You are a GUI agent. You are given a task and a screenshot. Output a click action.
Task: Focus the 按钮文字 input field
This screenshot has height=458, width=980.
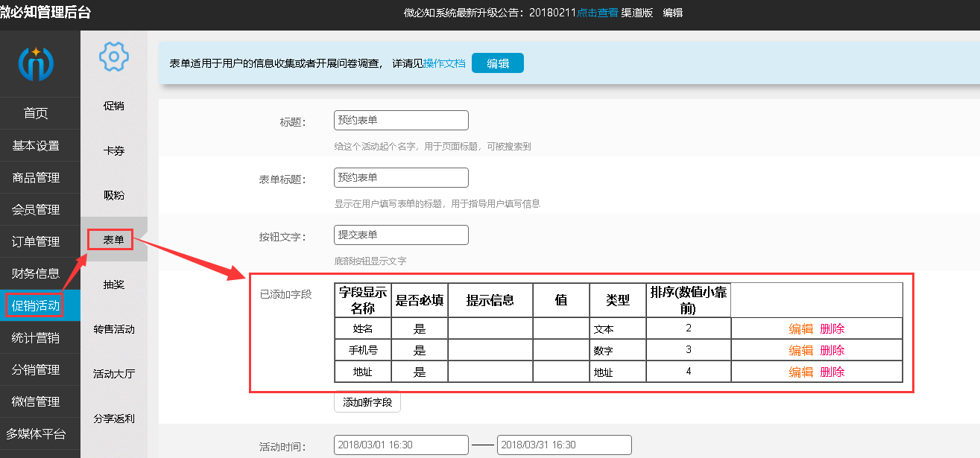[401, 235]
